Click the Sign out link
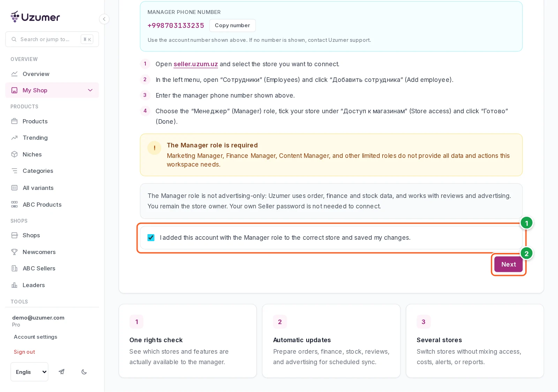Image resolution: width=558 pixels, height=392 pixels. tap(24, 352)
